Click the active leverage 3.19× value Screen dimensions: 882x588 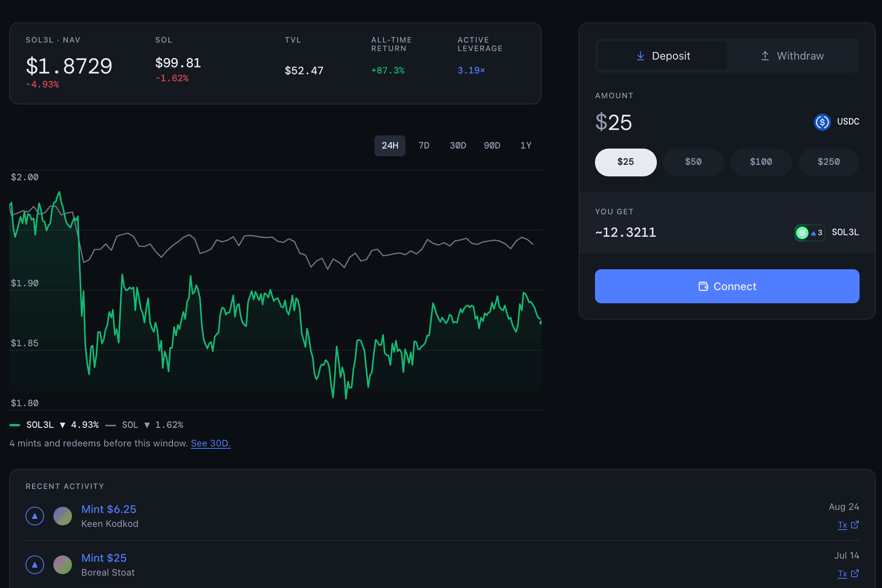point(471,70)
